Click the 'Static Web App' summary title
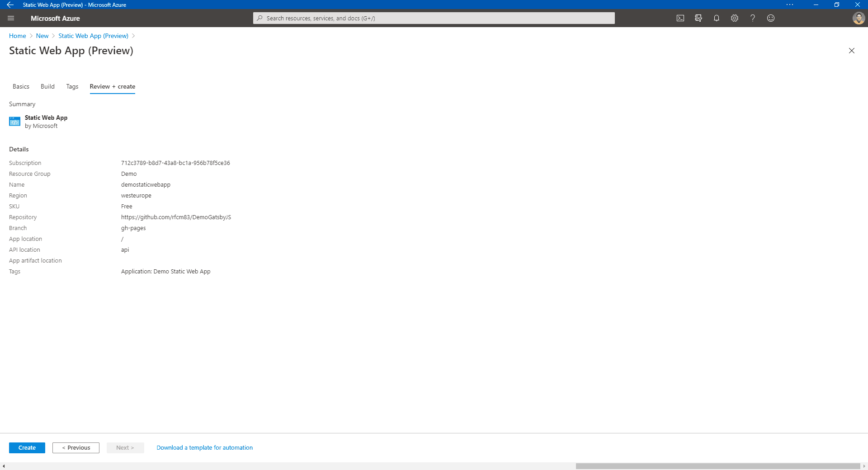This screenshot has width=868, height=470. (x=46, y=117)
